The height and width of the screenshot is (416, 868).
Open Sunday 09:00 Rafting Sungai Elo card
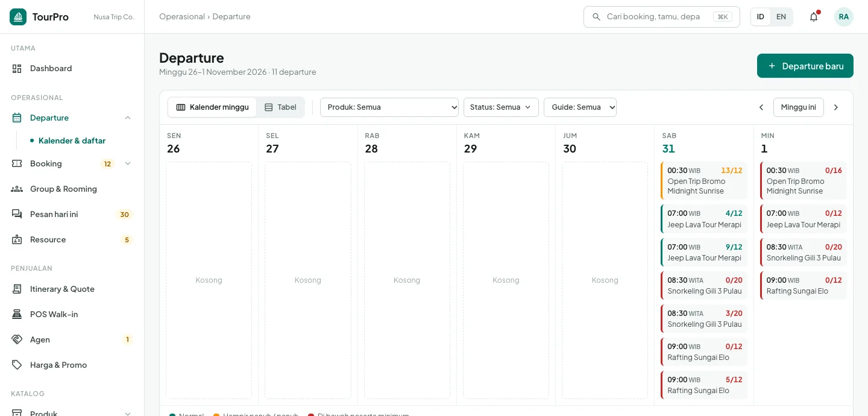pyautogui.click(x=804, y=285)
